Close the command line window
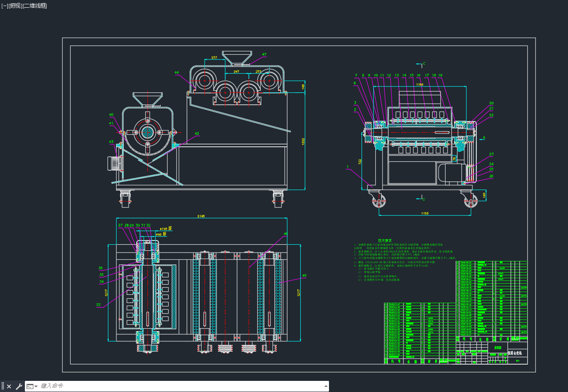The height and width of the screenshot is (392, 568). (x=9, y=386)
